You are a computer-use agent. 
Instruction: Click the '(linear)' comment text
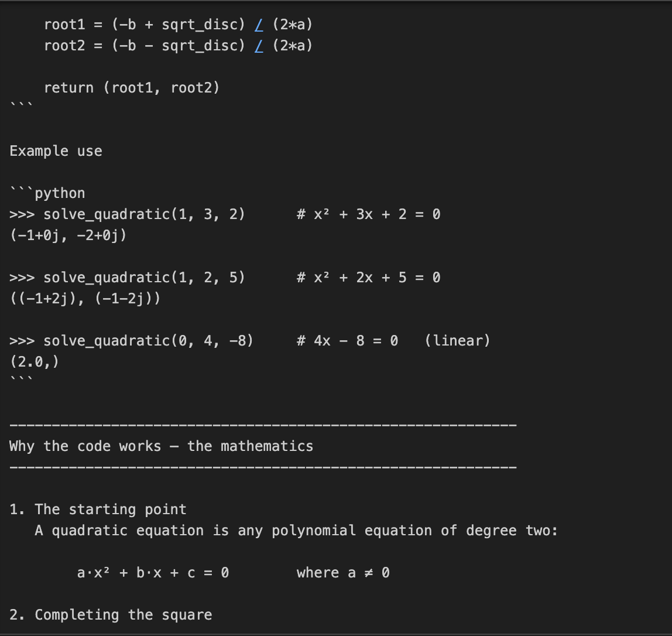click(457, 341)
